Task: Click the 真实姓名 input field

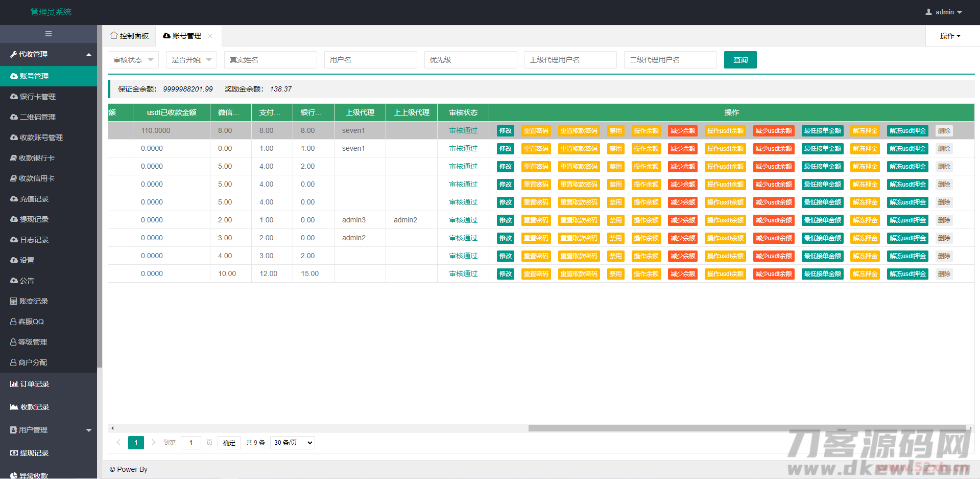Action: 271,60
